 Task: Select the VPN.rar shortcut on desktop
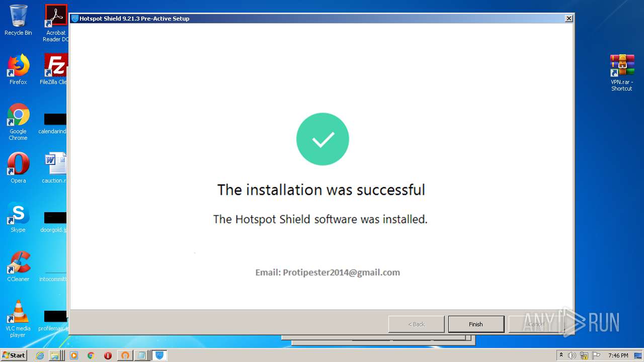coord(622,72)
